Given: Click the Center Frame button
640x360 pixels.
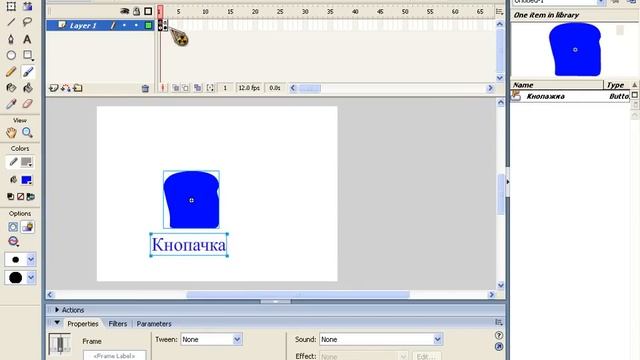Looking at the screenshot, I should click(163, 88).
